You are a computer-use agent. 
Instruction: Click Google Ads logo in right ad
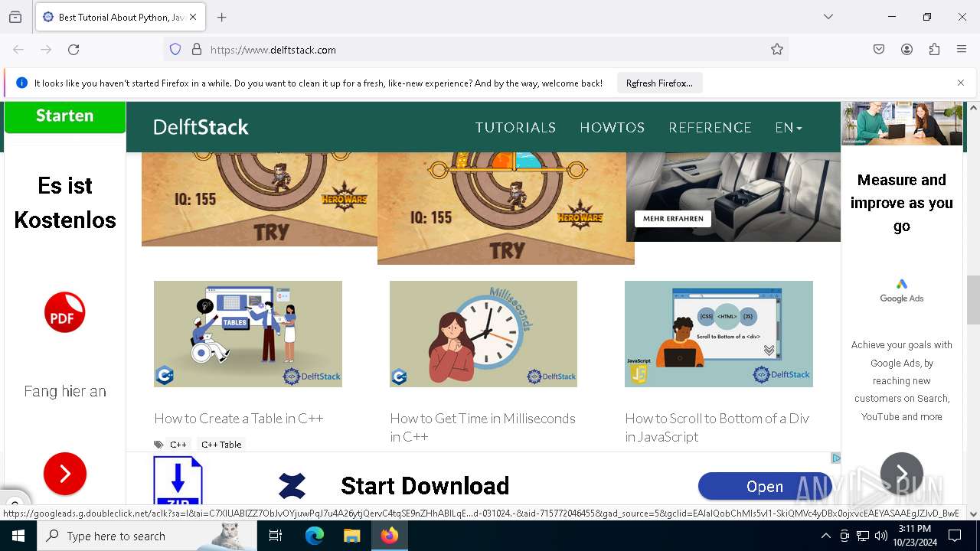pos(902,292)
